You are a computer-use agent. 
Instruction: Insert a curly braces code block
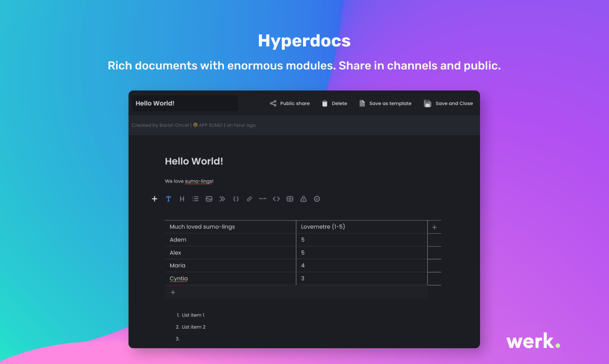click(x=235, y=199)
